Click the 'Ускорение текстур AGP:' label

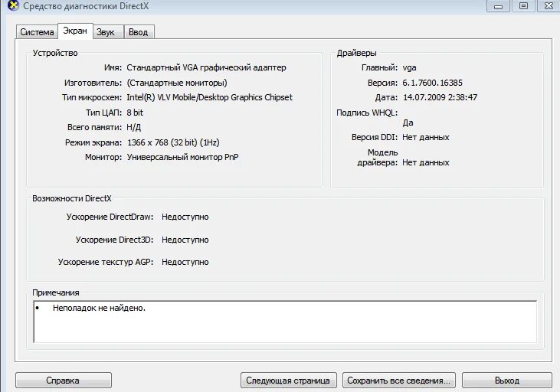[106, 262]
